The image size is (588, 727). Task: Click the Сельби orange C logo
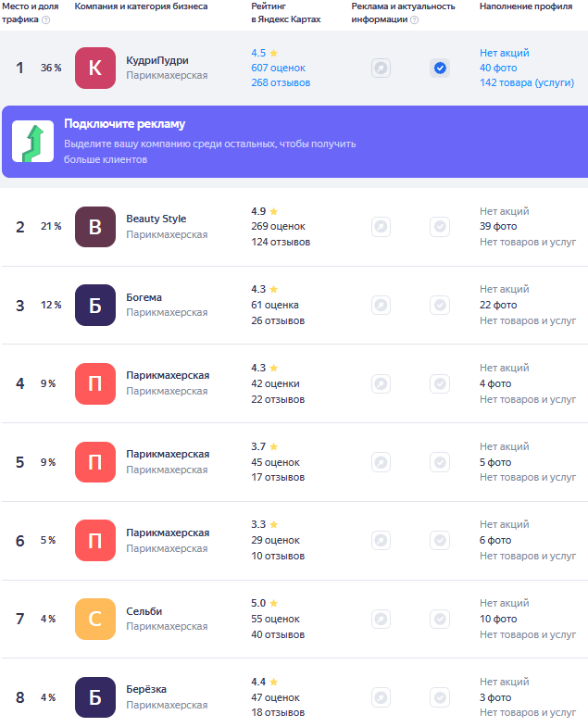click(x=95, y=619)
